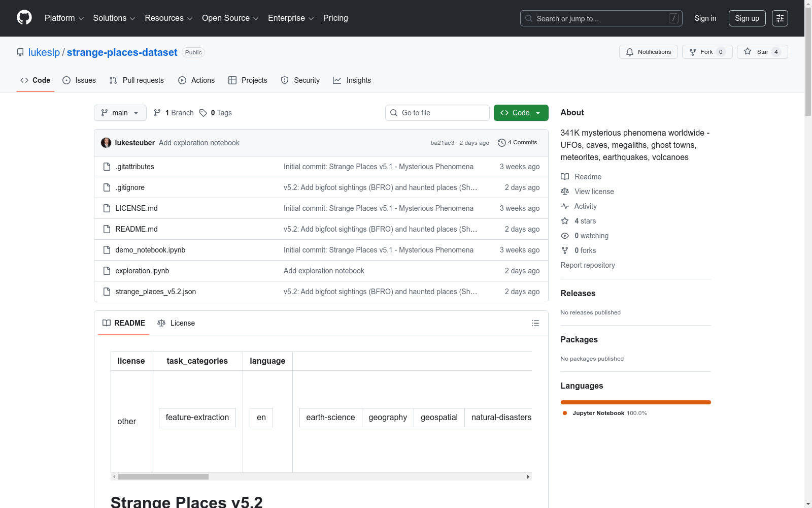Click the tag icon beside 0 Tags
The image size is (812, 508).
203,113
